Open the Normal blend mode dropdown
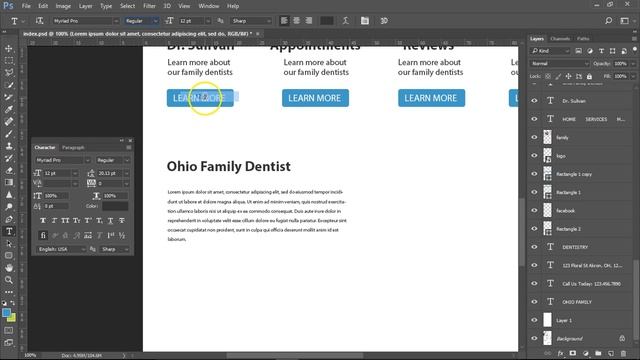 [560, 64]
